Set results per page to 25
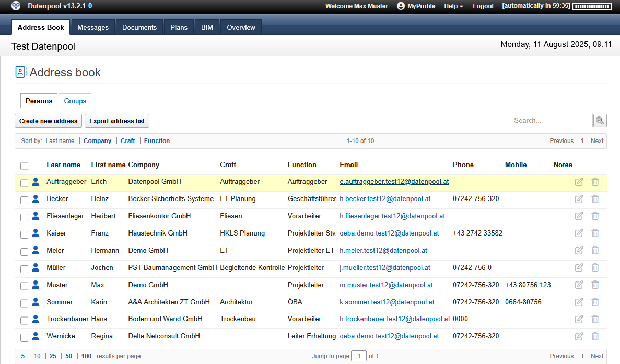 53,356
